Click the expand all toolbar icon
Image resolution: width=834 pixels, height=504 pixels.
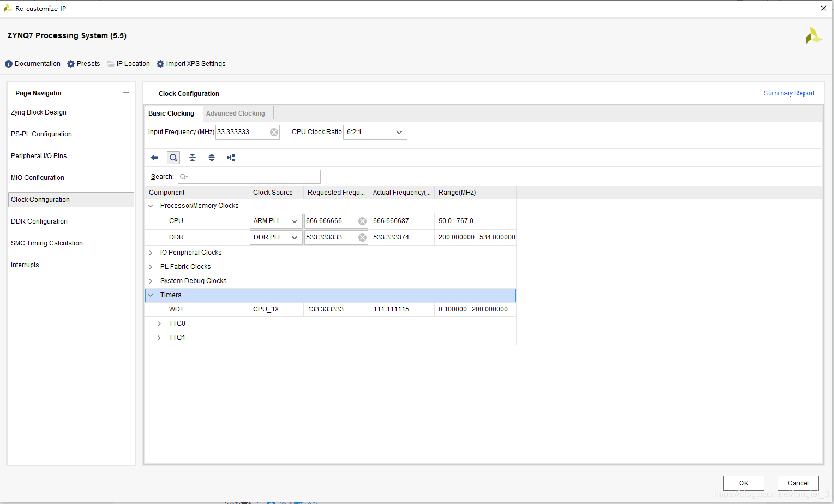point(212,158)
